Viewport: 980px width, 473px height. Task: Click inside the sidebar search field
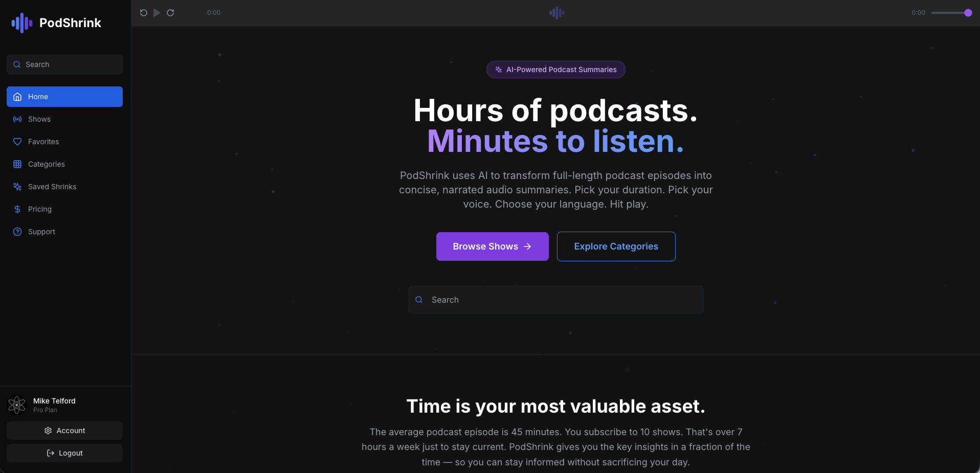point(64,64)
